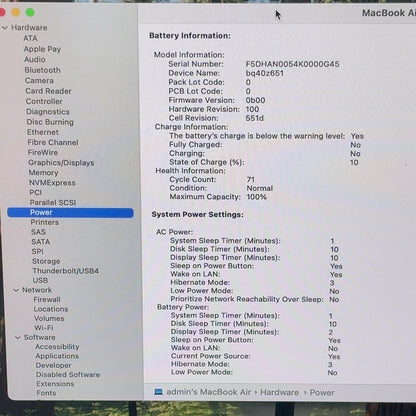
Task: Click Firmware Version value 0b00
Action: pyautogui.click(x=255, y=100)
